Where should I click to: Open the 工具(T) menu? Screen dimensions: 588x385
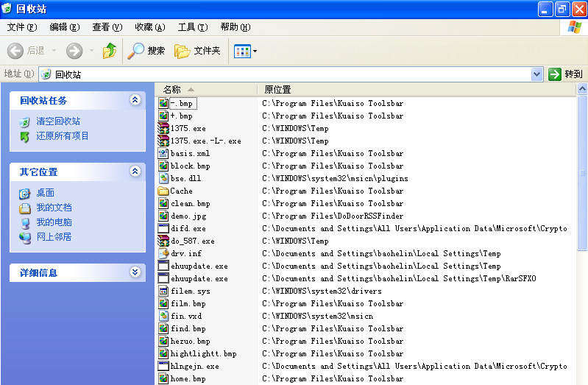tap(193, 27)
